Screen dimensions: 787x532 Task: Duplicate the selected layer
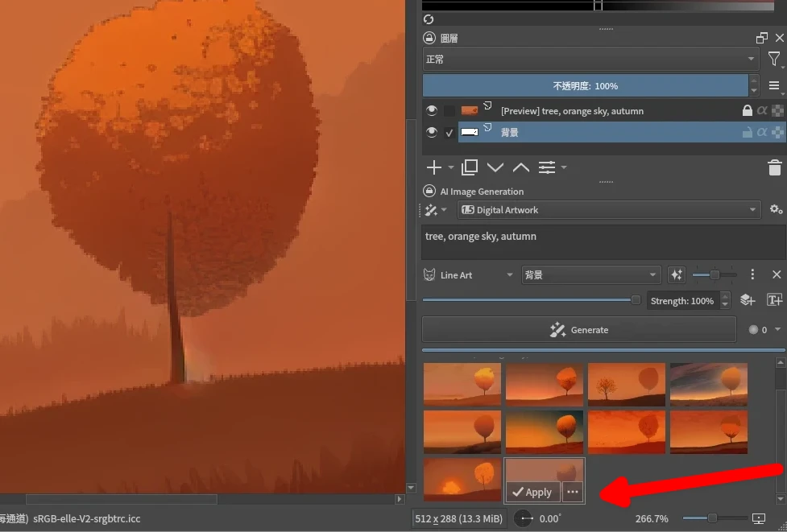click(x=470, y=167)
